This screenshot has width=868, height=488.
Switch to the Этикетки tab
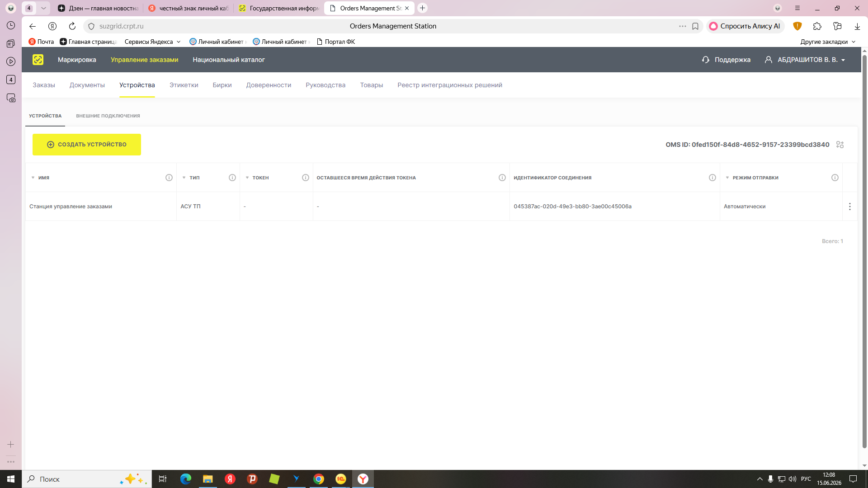pos(184,85)
